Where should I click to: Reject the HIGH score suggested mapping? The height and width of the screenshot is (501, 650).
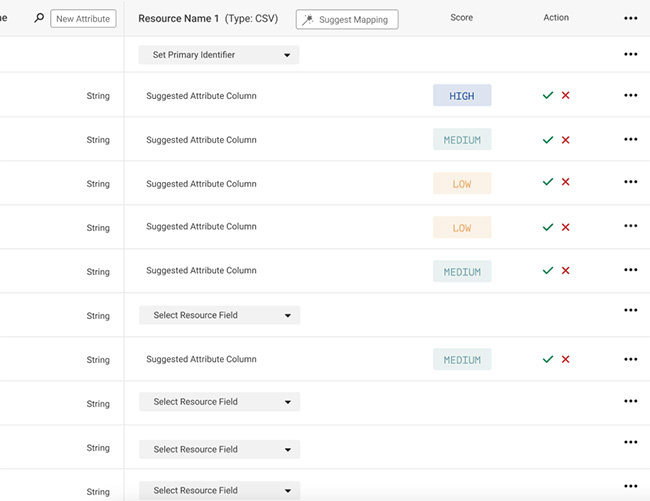[x=565, y=95]
